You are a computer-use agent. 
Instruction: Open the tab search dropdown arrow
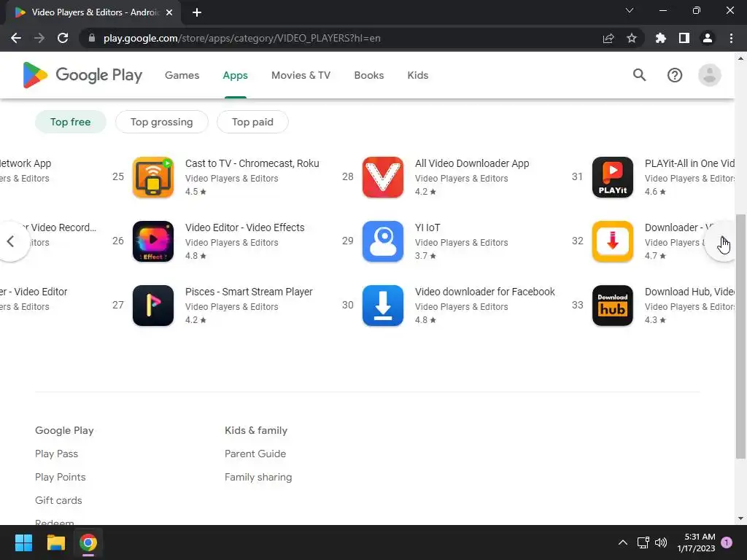point(630,10)
